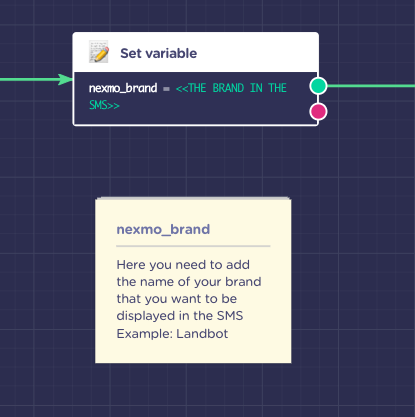Screen dimensions: 415x417
Task: Select the green success output connector dot
Action: click(x=318, y=86)
